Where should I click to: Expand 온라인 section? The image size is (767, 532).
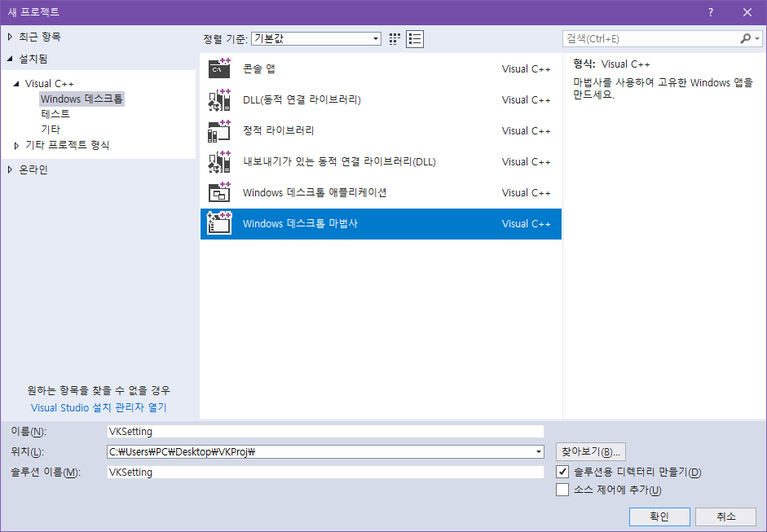[x=11, y=169]
